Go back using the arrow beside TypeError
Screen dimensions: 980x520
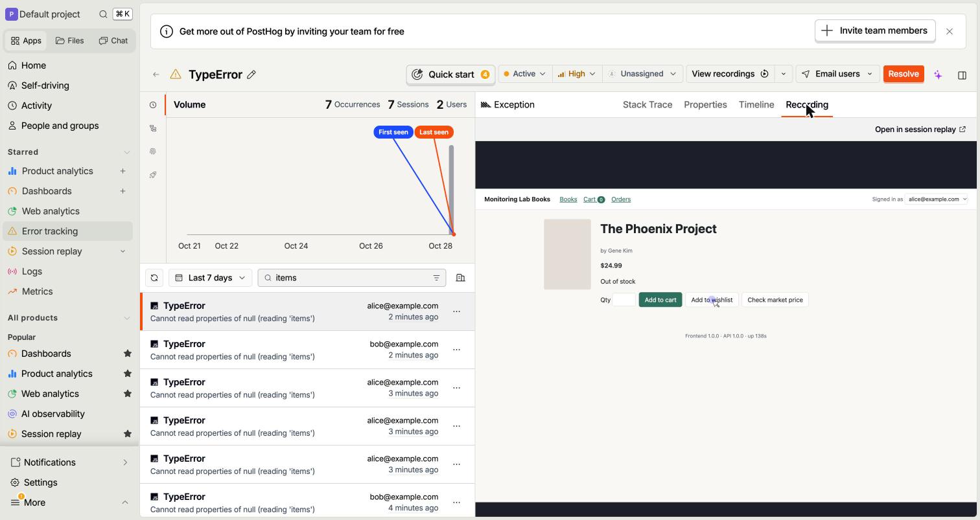156,74
